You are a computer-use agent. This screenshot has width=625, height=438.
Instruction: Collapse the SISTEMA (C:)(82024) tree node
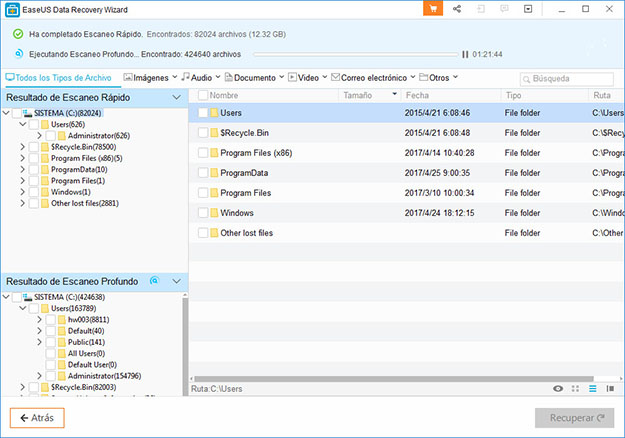(x=6, y=113)
